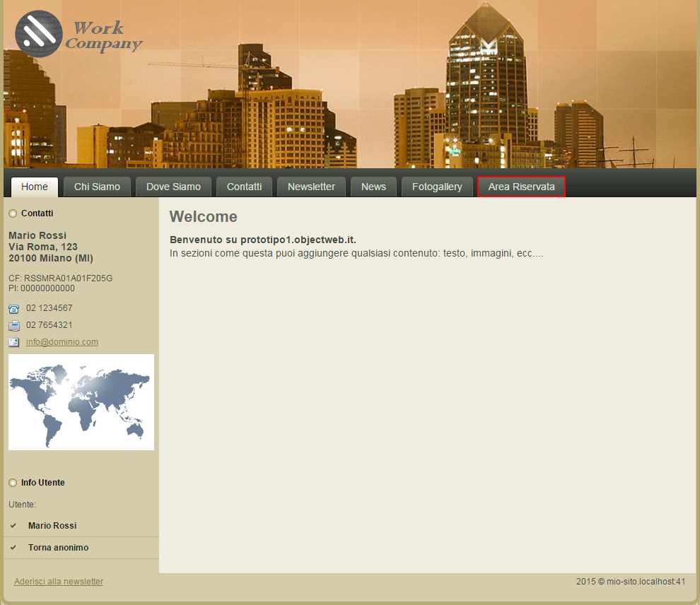This screenshot has height=605, width=700.
Task: Click the world map image in the sidebar
Action: click(x=81, y=402)
